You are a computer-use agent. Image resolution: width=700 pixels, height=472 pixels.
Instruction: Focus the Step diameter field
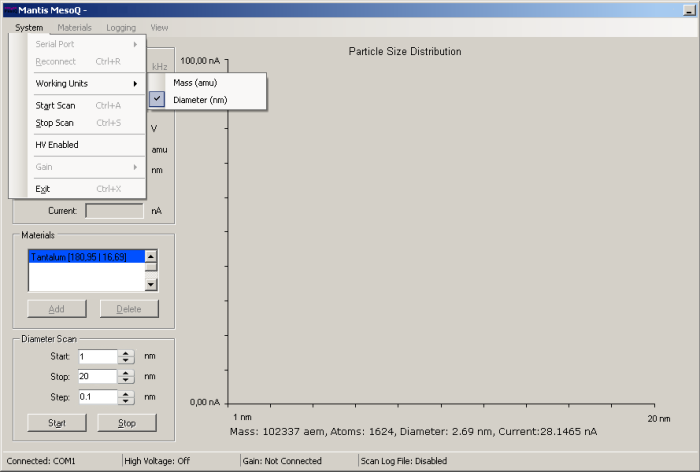click(98, 397)
